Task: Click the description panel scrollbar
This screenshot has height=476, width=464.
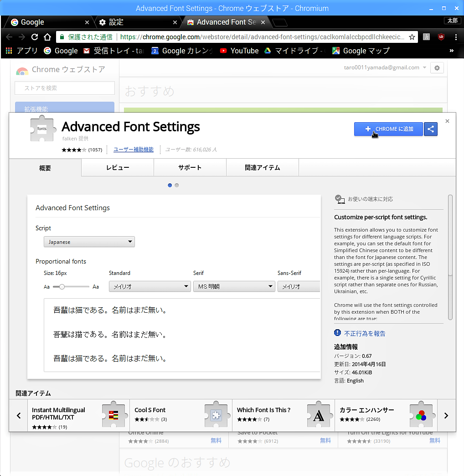Action: 450,258
